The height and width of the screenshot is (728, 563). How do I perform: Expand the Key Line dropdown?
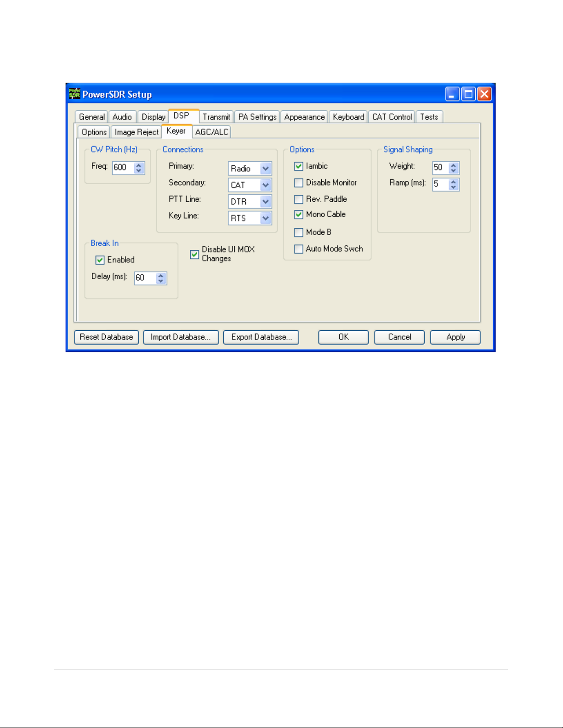[266, 218]
